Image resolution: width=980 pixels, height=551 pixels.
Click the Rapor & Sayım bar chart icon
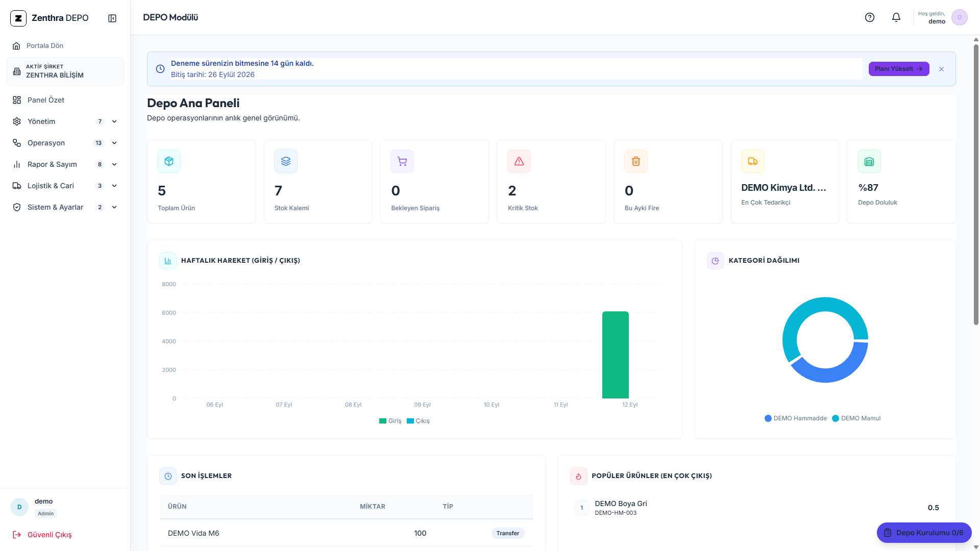17,164
